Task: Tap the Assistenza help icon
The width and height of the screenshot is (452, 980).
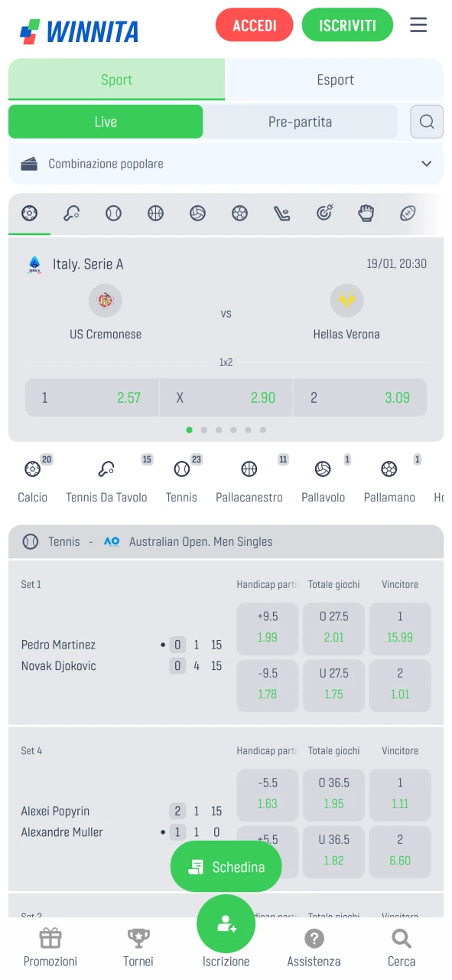Action: 314,946
